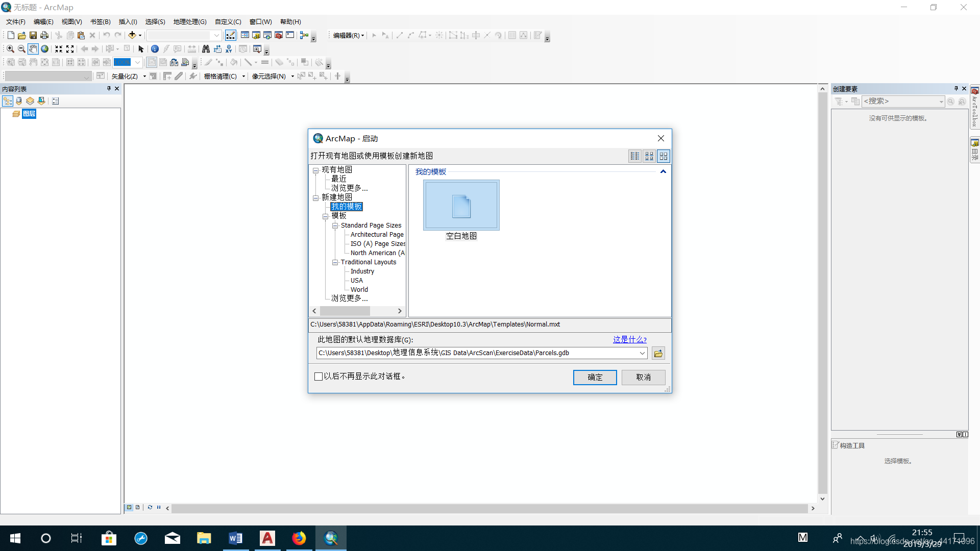Click the Go To XY tool
The height and width of the screenshot is (551, 980).
tap(229, 49)
